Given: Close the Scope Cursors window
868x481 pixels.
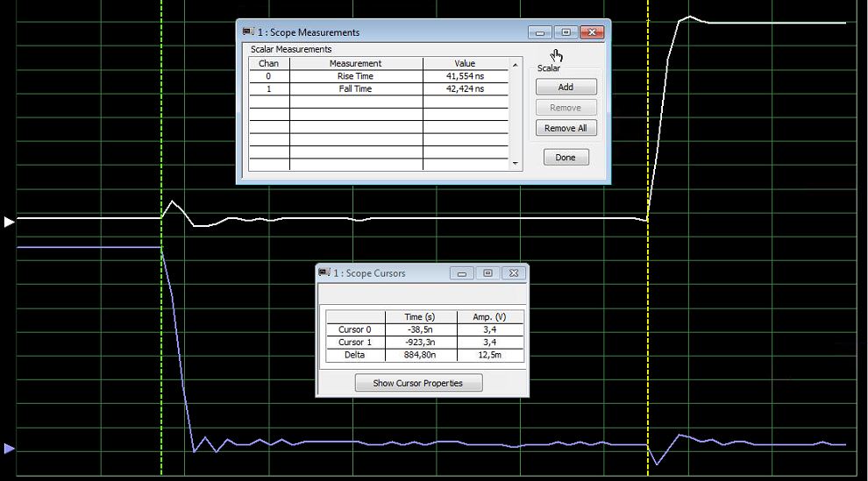Looking at the screenshot, I should (x=515, y=273).
